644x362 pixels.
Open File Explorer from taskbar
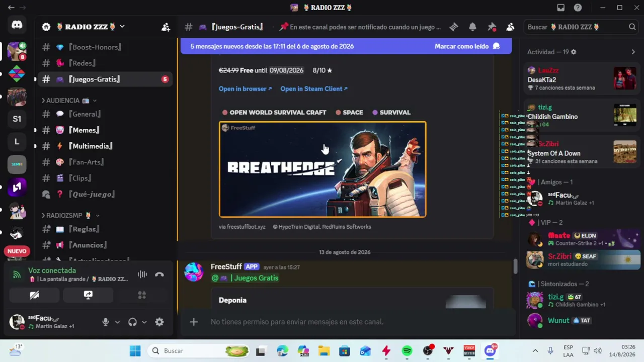(324, 351)
